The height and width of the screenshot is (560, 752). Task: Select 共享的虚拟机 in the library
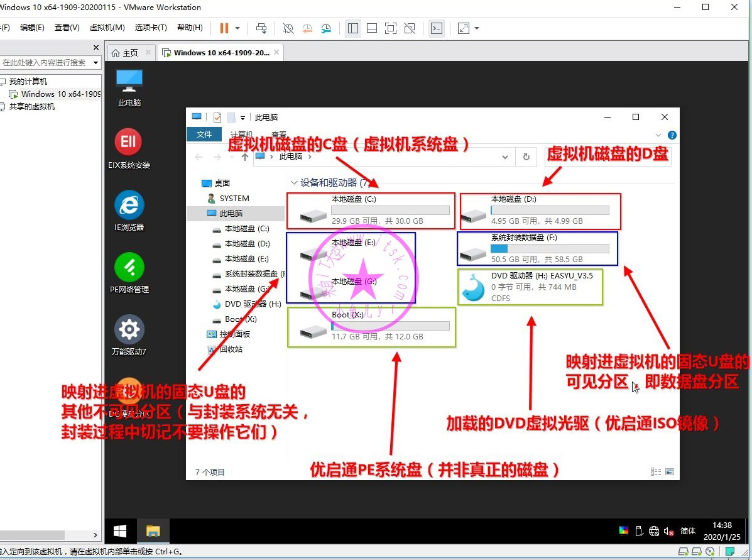31,106
